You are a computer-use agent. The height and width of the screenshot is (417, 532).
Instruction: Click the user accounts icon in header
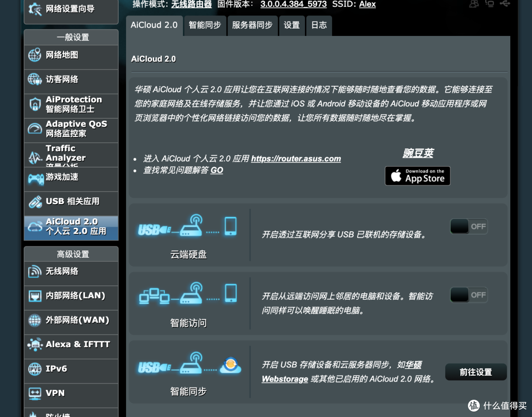click(474, 4)
